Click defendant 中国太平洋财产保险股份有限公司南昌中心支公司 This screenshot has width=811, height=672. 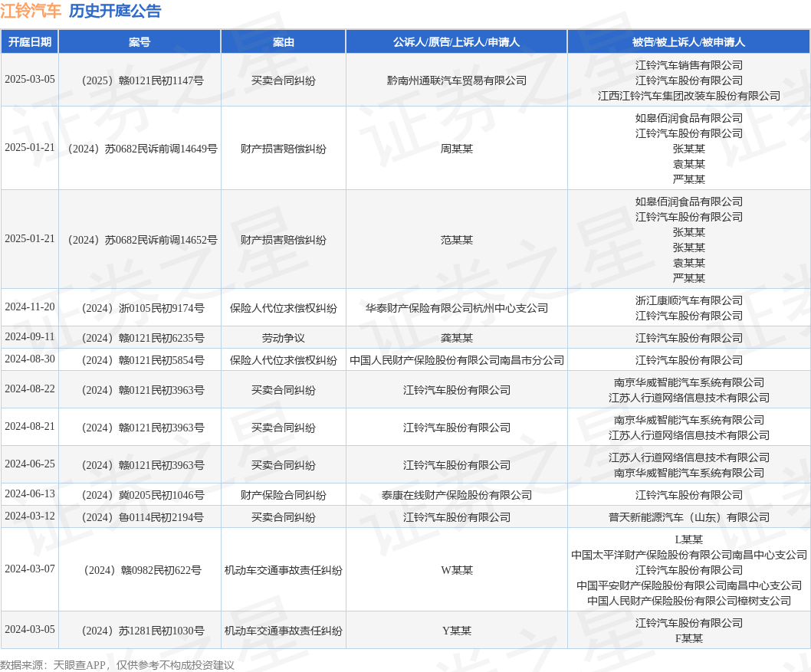tap(689, 555)
